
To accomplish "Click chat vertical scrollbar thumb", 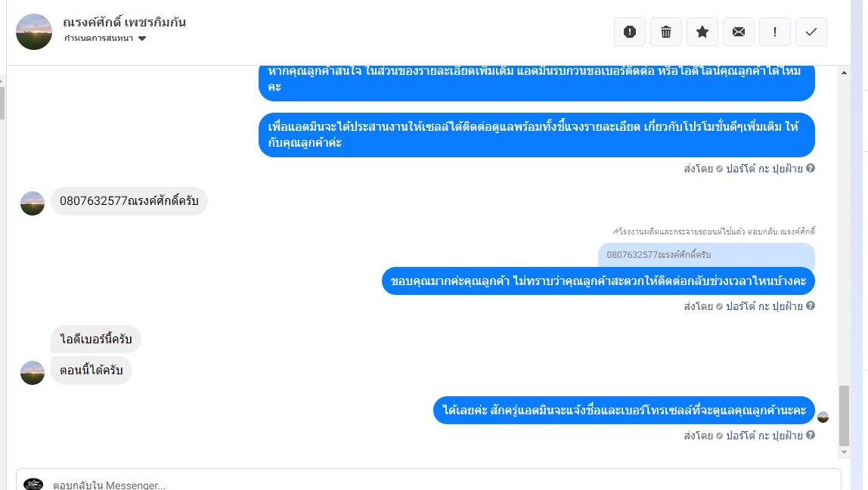I will pos(845,416).
